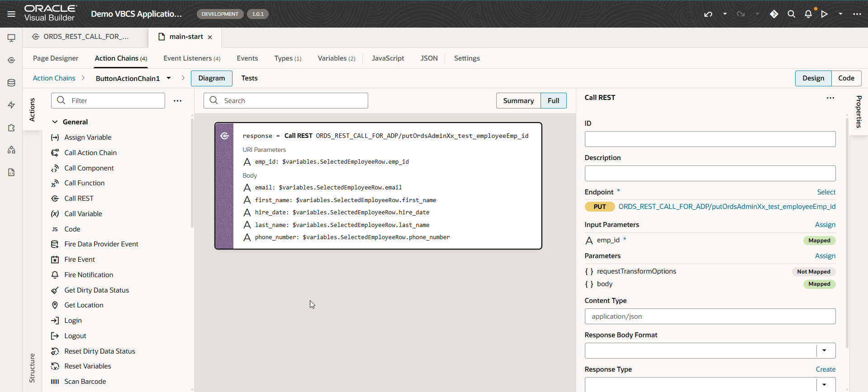Open Services in left navigator

click(x=11, y=60)
